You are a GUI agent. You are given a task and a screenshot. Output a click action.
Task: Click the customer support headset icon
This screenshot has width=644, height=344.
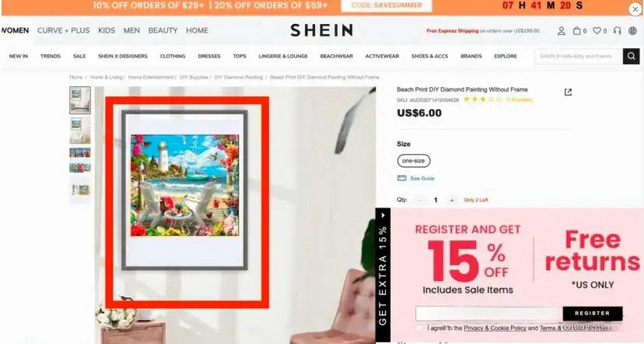click(617, 31)
